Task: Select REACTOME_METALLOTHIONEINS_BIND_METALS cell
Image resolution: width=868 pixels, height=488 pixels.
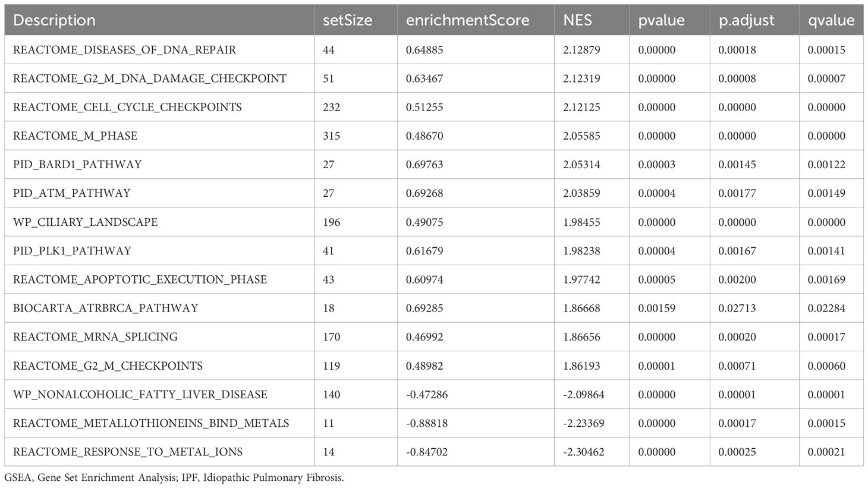Action: (x=159, y=423)
